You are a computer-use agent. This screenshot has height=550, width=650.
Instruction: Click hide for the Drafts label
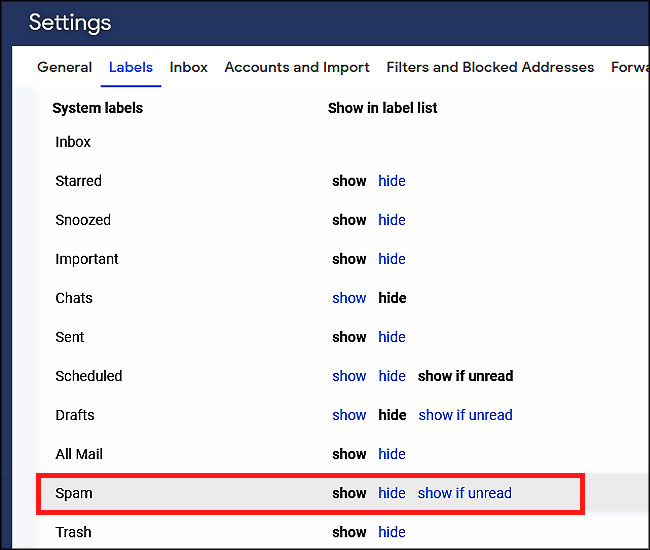(x=392, y=415)
